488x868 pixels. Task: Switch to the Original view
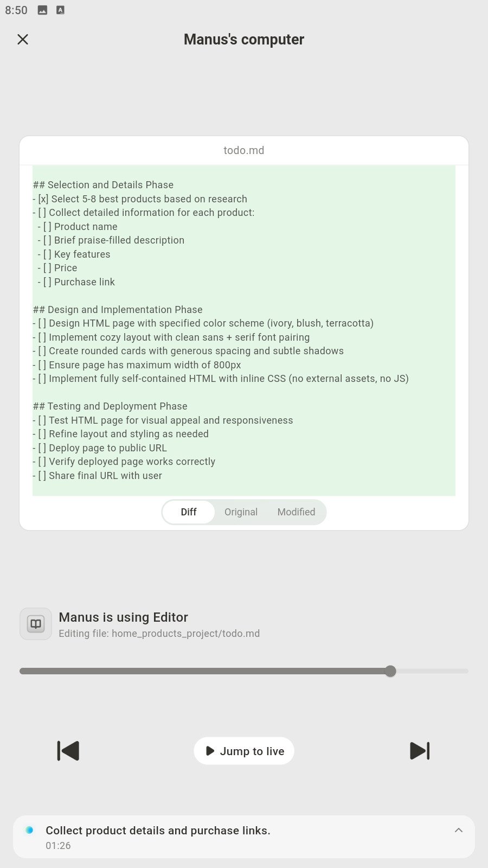pos(241,512)
